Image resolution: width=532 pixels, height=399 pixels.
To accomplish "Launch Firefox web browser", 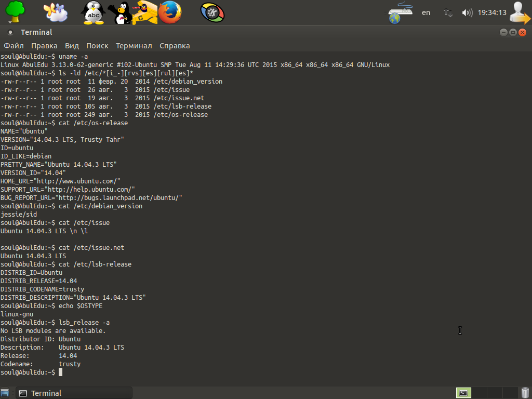I will pyautogui.click(x=170, y=12).
